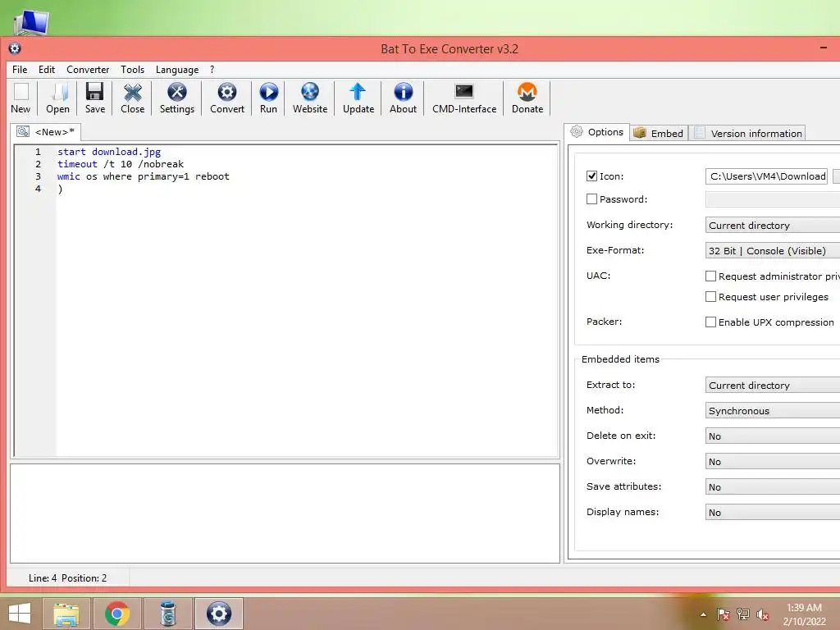Open the Exe-Format dropdown
840x630 pixels.
pos(773,251)
